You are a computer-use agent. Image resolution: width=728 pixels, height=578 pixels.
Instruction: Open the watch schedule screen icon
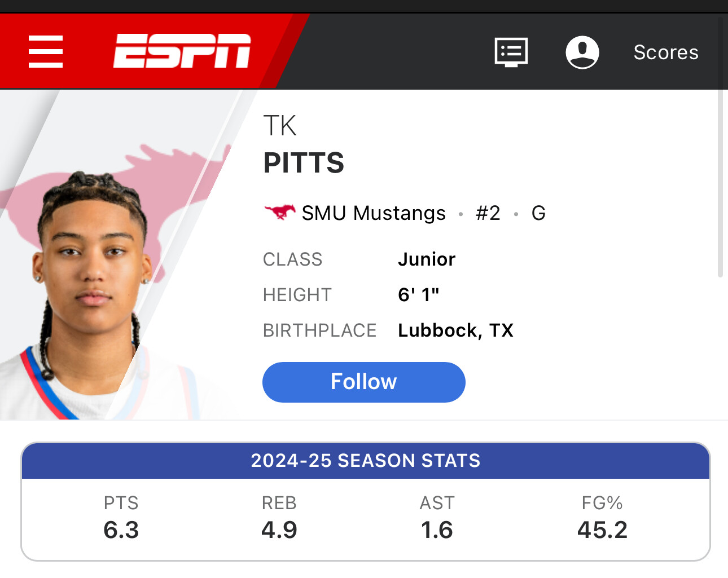511,52
